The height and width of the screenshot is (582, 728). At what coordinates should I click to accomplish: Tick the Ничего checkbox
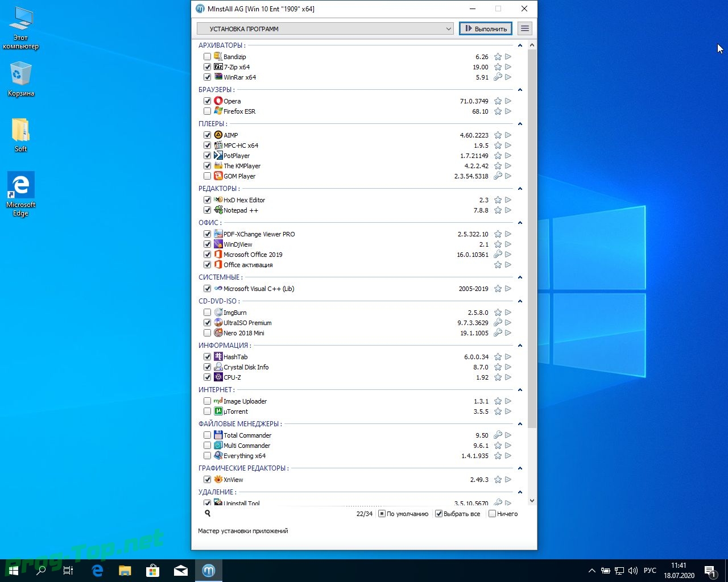(493, 514)
